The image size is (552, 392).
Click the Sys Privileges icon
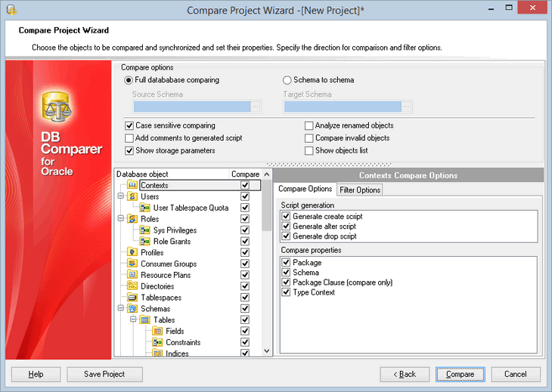144,230
